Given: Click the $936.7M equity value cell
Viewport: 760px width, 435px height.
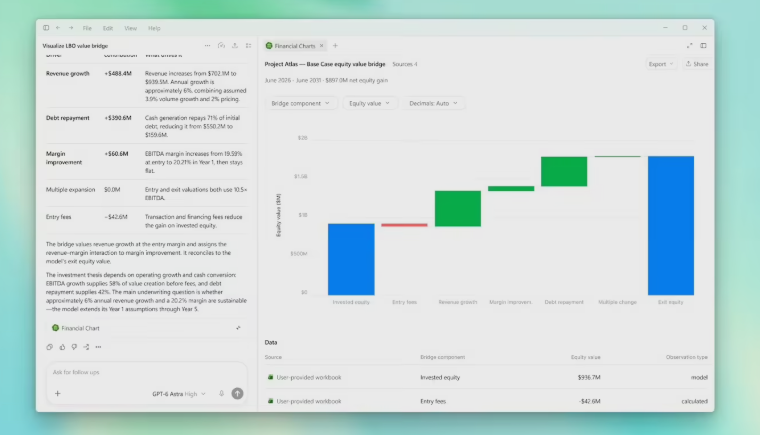Looking at the screenshot, I should [589, 377].
